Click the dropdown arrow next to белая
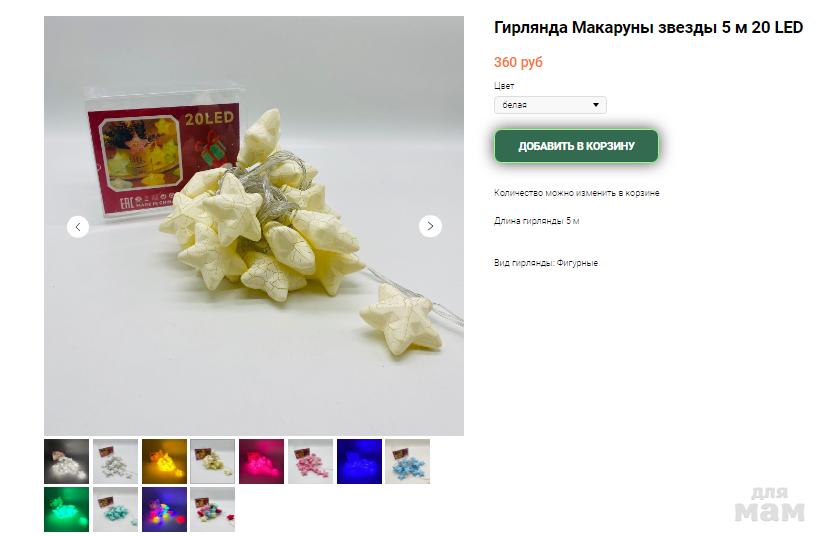 596,105
